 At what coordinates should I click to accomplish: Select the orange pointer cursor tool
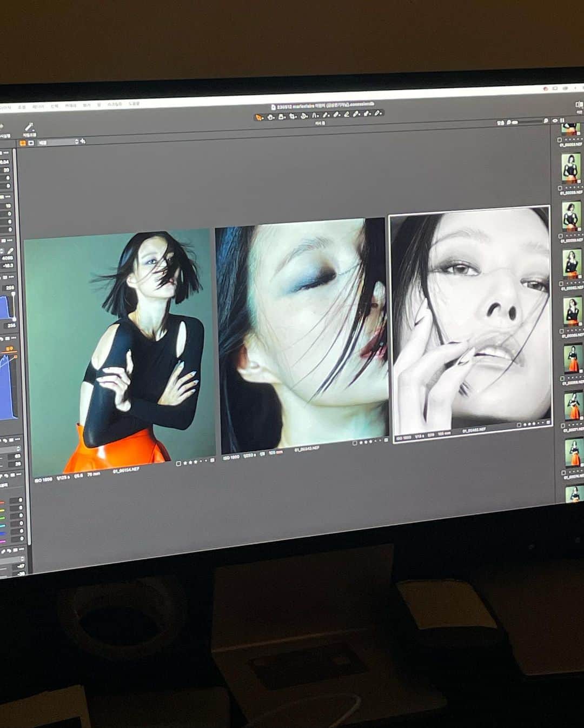(259, 117)
